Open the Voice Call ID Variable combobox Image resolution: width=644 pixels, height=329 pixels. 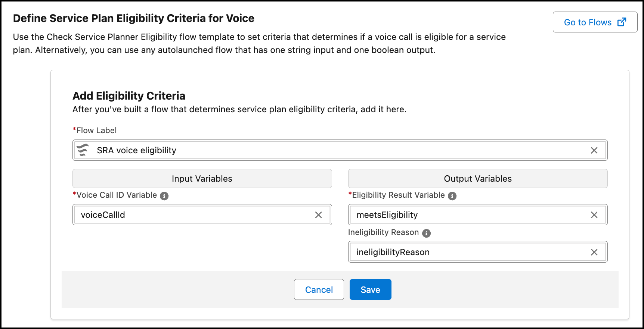pyautogui.click(x=202, y=215)
